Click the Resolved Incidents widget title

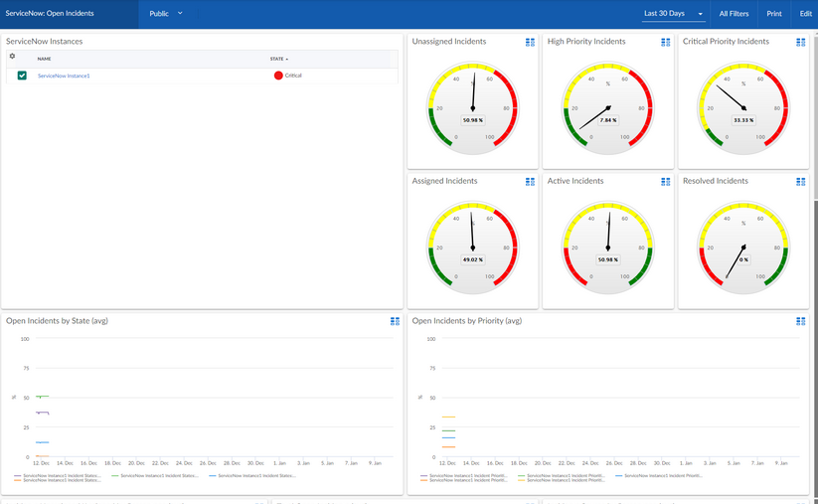pyautogui.click(x=716, y=181)
